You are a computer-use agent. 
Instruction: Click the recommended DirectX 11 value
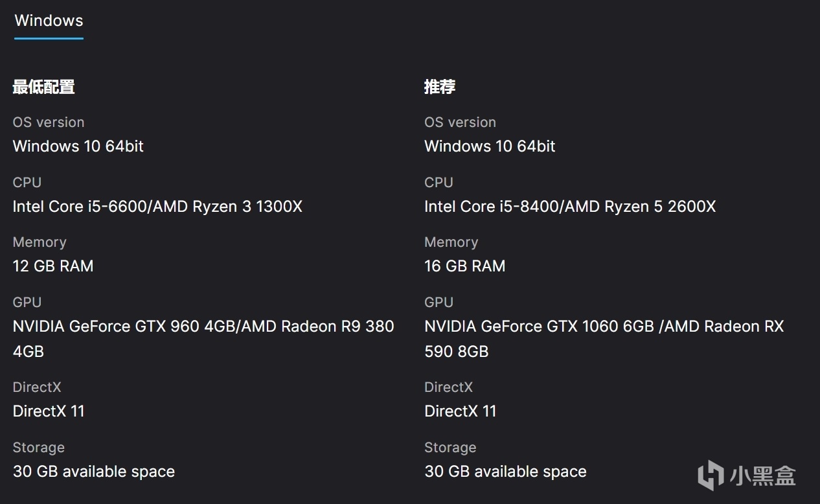pyautogui.click(x=461, y=411)
